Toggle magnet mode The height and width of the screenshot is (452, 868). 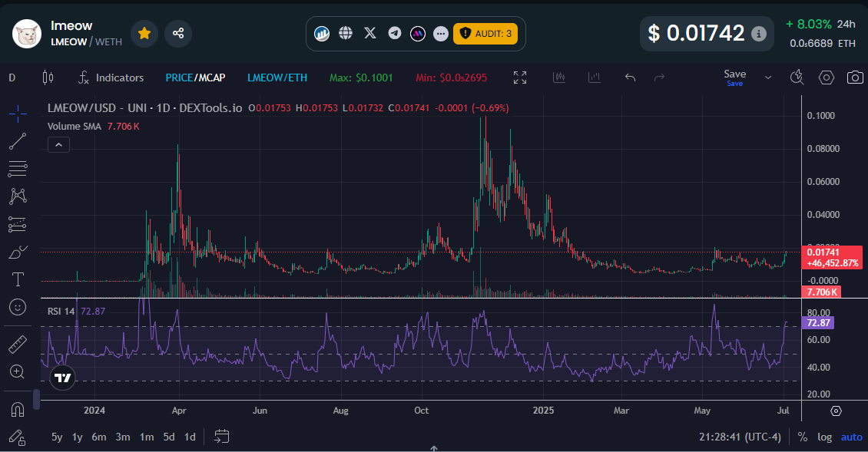point(18,409)
